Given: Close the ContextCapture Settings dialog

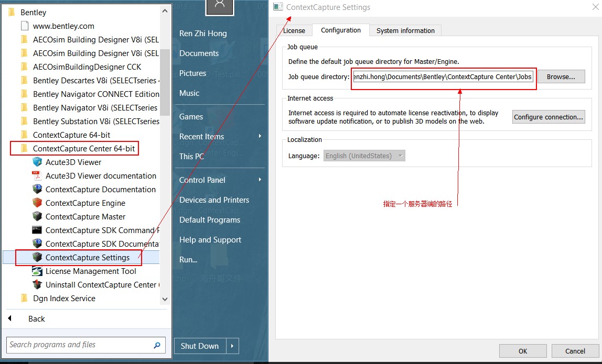Looking at the screenshot, I should [x=595, y=7].
